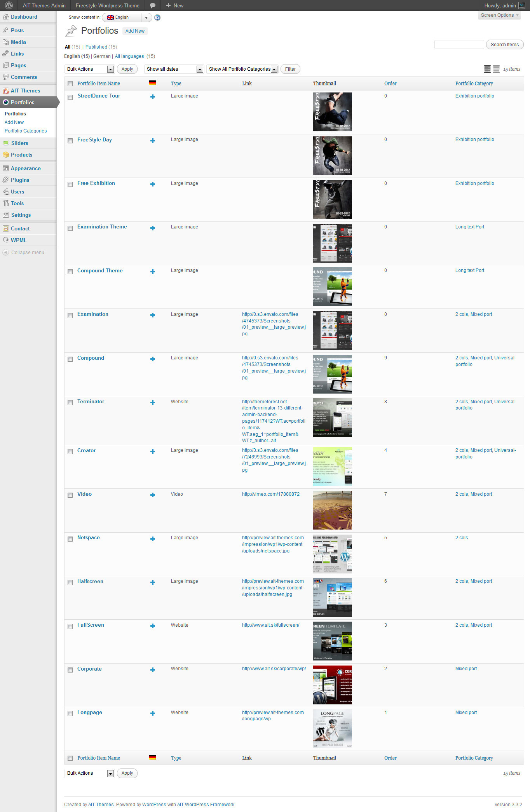Open Posts in the sidebar menu
The width and height of the screenshot is (530, 812).
[x=17, y=30]
